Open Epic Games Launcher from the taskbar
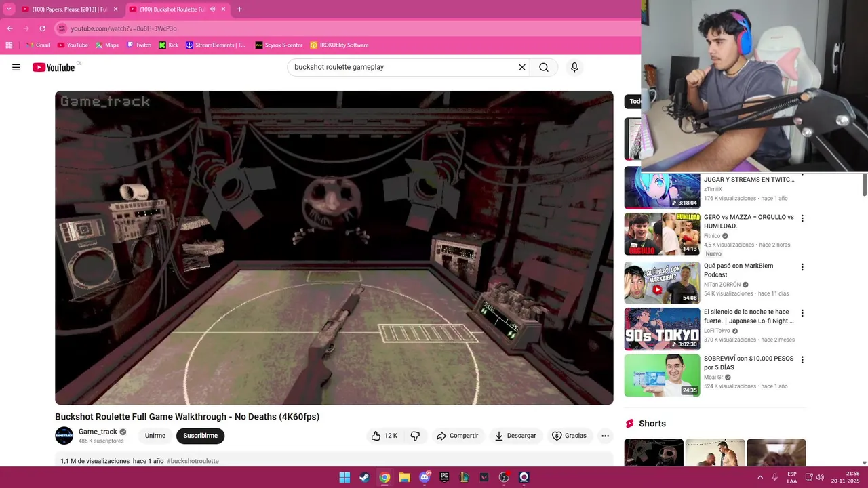The image size is (868, 488). pyautogui.click(x=444, y=477)
